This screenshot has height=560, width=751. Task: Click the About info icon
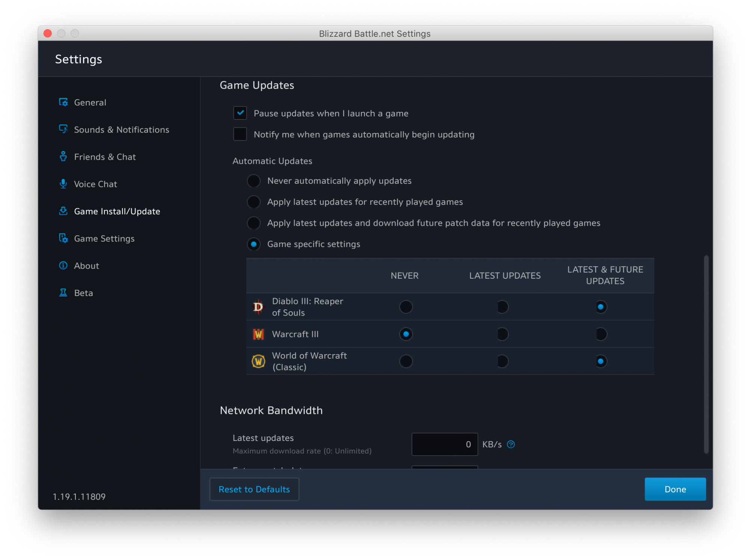(x=63, y=266)
